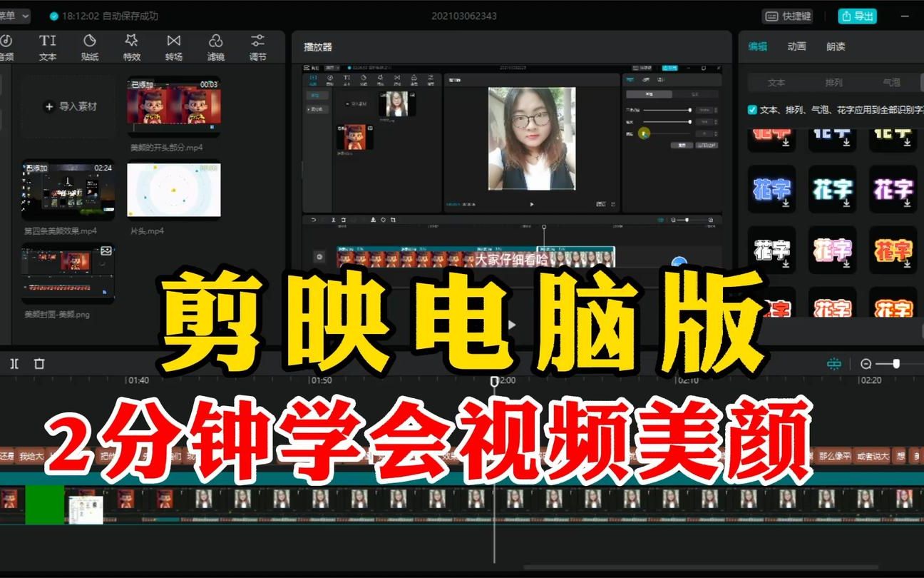Open the 菜单 menu dropdown

click(15, 16)
